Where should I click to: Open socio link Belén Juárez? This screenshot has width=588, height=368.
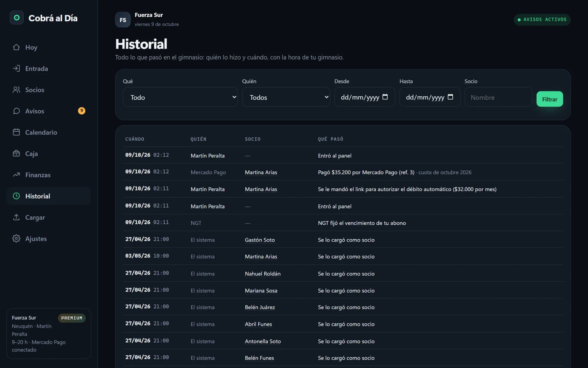tap(260, 307)
